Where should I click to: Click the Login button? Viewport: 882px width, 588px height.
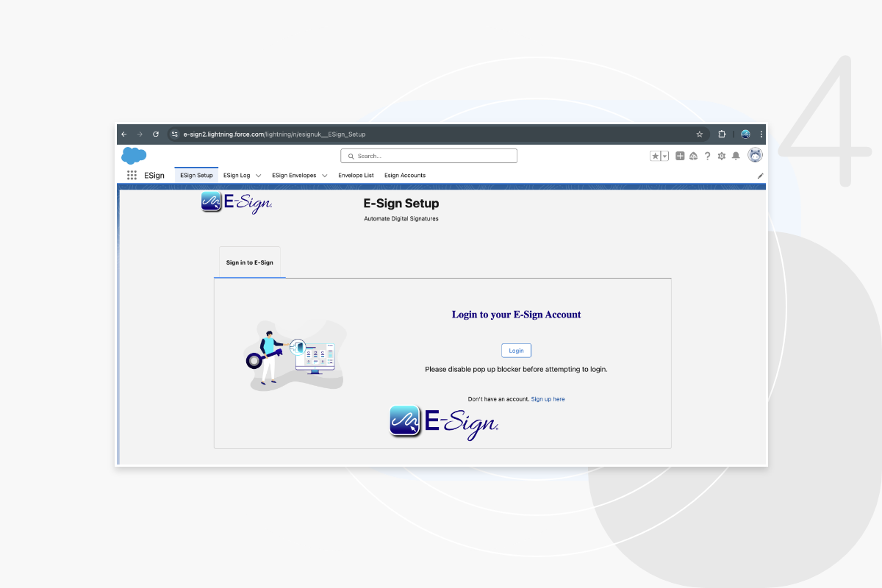point(516,351)
